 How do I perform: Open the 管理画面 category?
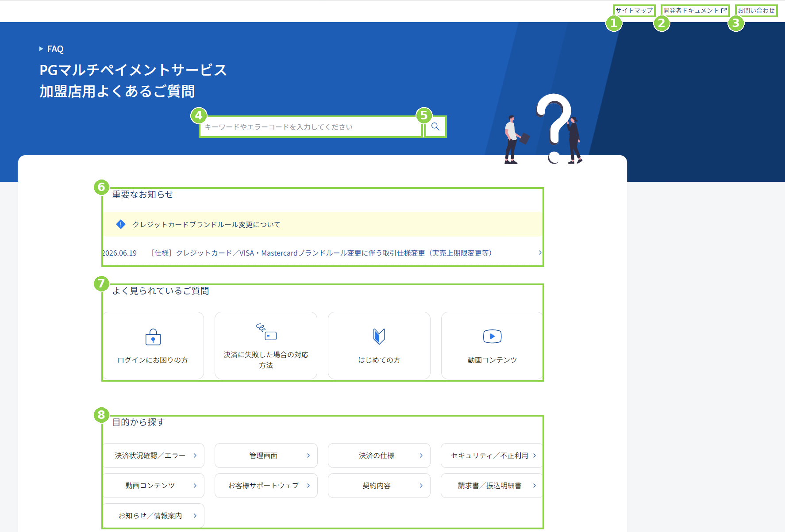coord(266,455)
